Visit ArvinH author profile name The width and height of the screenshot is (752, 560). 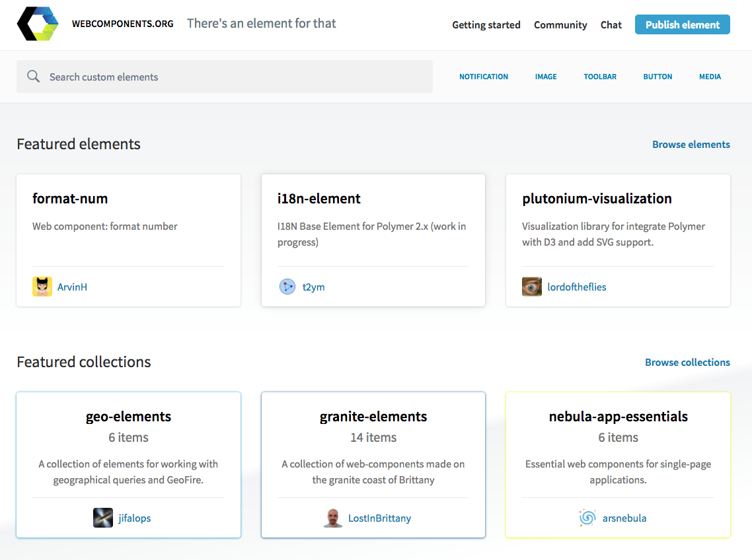73,287
